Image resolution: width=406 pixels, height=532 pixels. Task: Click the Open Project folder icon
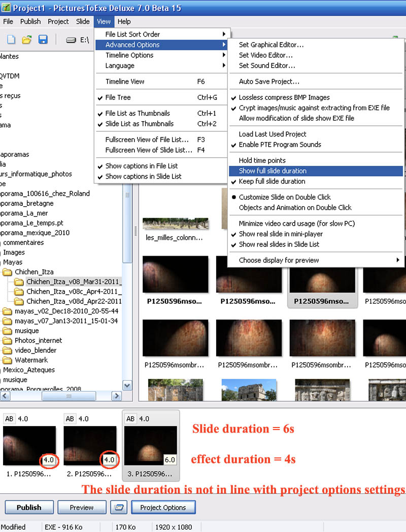tap(27, 40)
